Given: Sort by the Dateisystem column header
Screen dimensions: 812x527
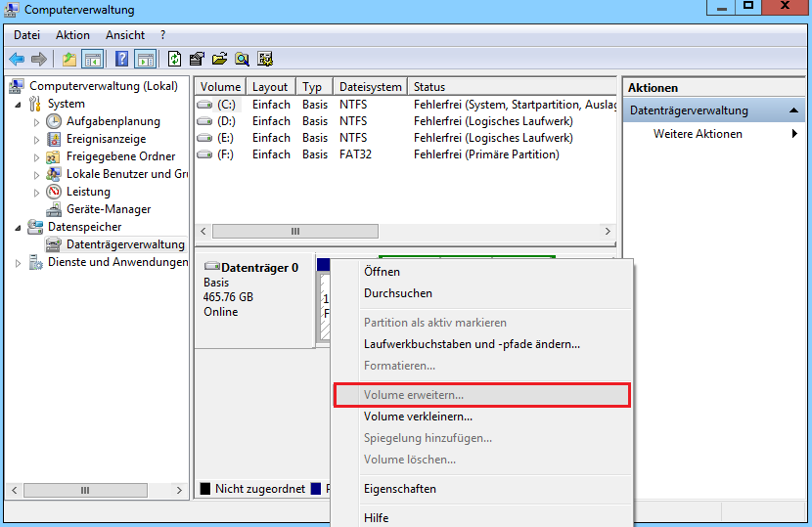Looking at the screenshot, I should 370,87.
